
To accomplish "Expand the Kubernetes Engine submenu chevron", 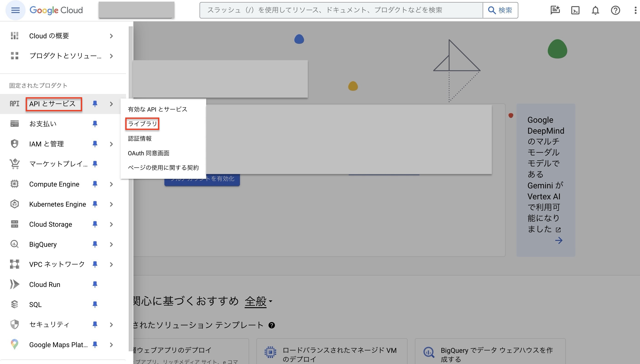I will pos(111,204).
